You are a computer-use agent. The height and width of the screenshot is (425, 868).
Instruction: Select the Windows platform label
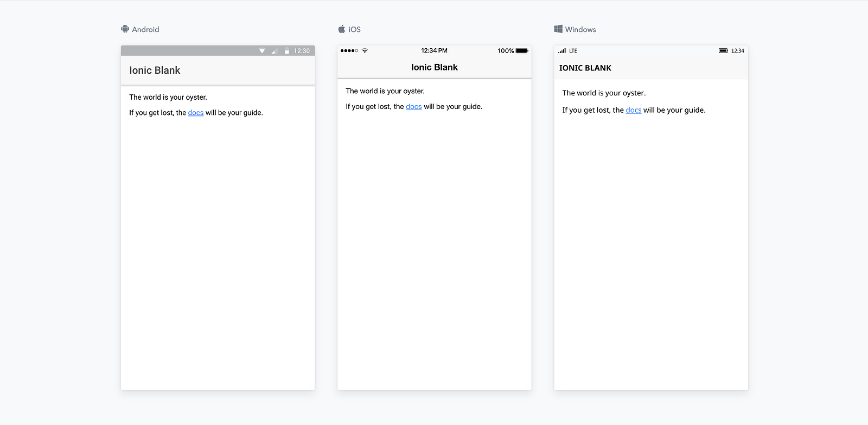click(580, 29)
